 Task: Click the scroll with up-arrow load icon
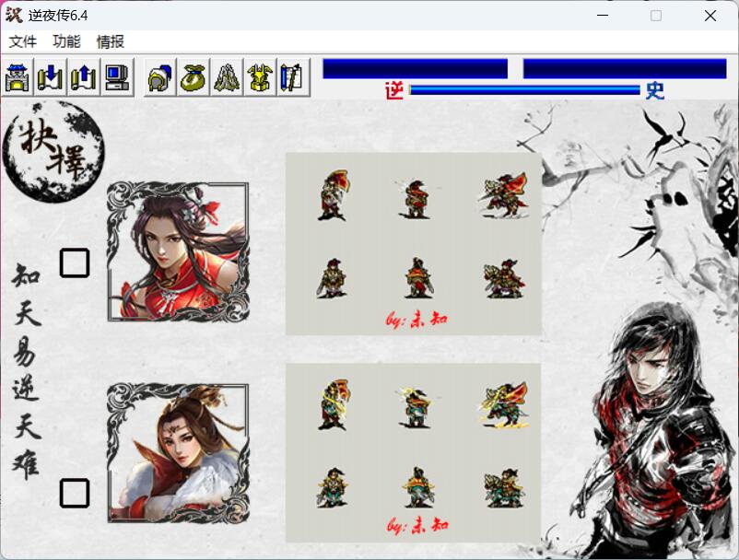[84, 77]
